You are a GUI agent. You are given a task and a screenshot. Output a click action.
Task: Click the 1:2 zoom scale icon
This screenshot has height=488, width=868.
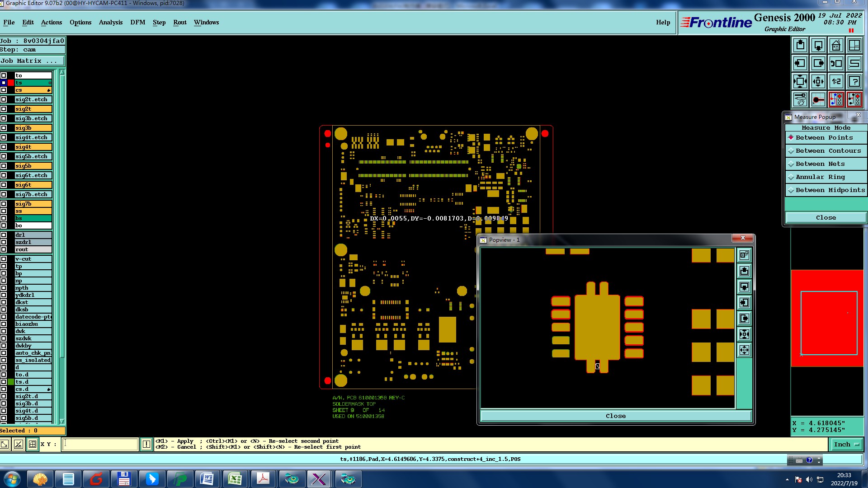(x=836, y=81)
